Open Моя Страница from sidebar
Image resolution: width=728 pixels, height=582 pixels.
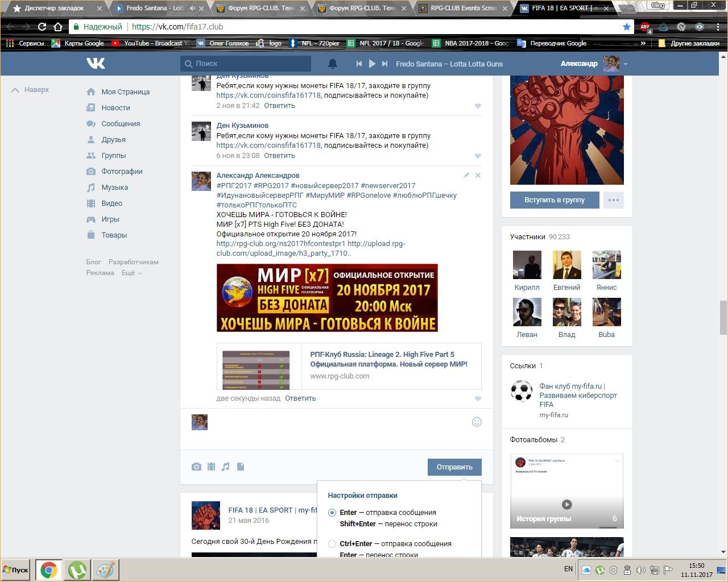(125, 92)
